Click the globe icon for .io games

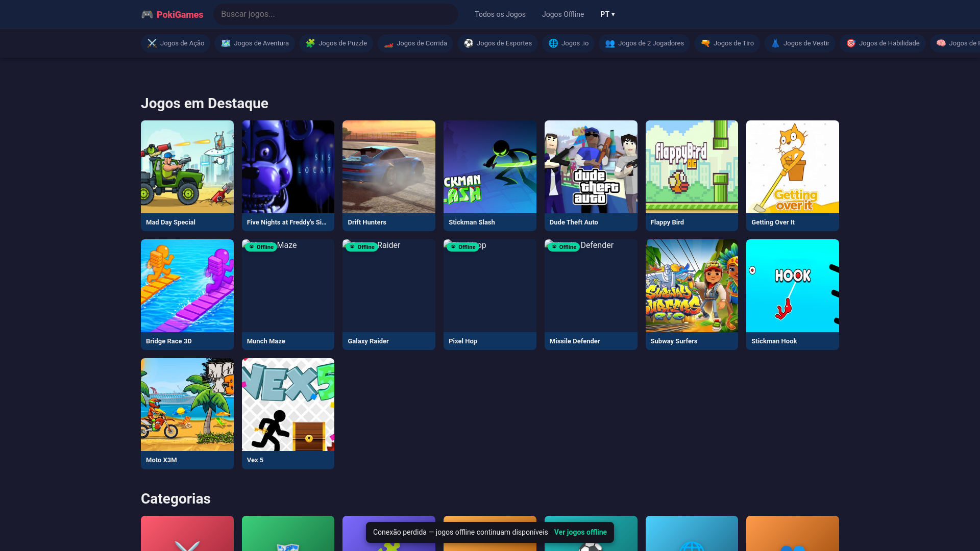[x=553, y=43]
